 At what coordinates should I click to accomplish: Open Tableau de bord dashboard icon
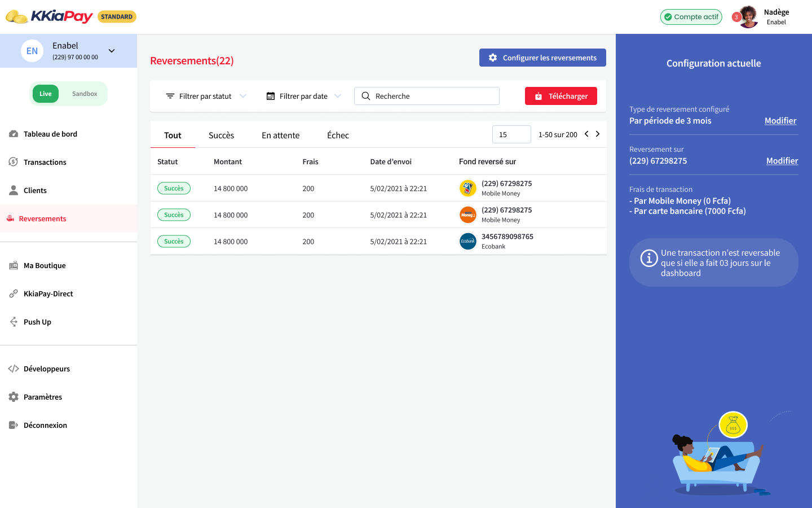pos(14,134)
